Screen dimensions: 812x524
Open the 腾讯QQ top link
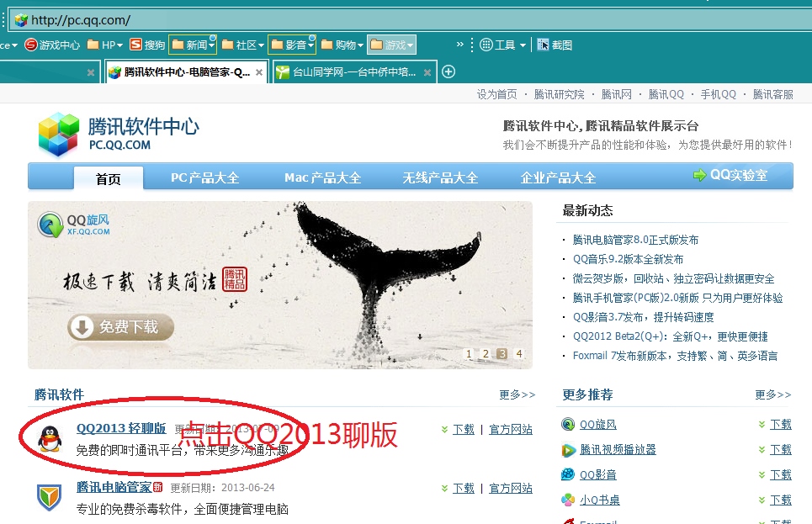(666, 94)
